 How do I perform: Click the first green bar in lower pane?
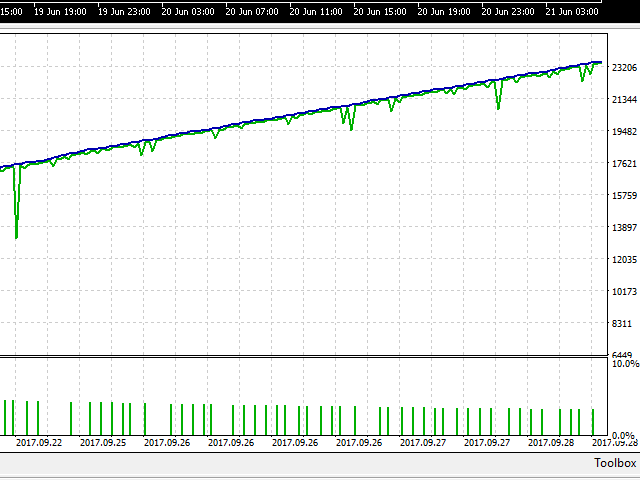click(x=5, y=417)
